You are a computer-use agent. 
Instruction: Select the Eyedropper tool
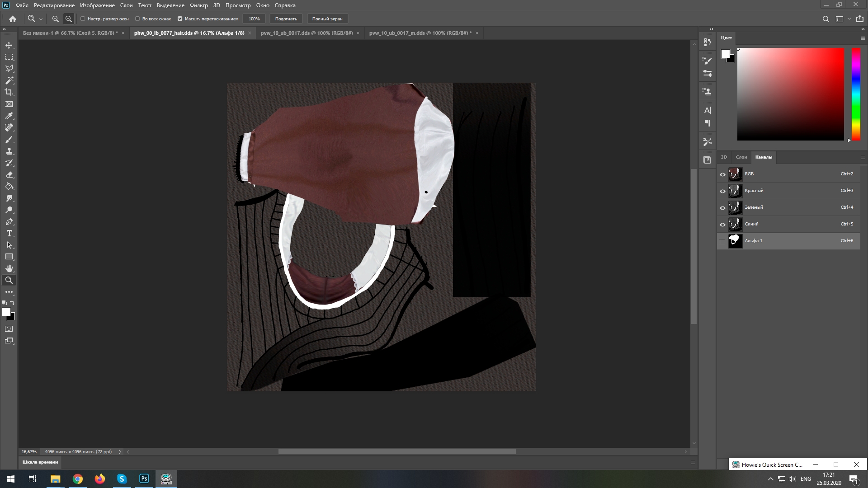(x=9, y=116)
